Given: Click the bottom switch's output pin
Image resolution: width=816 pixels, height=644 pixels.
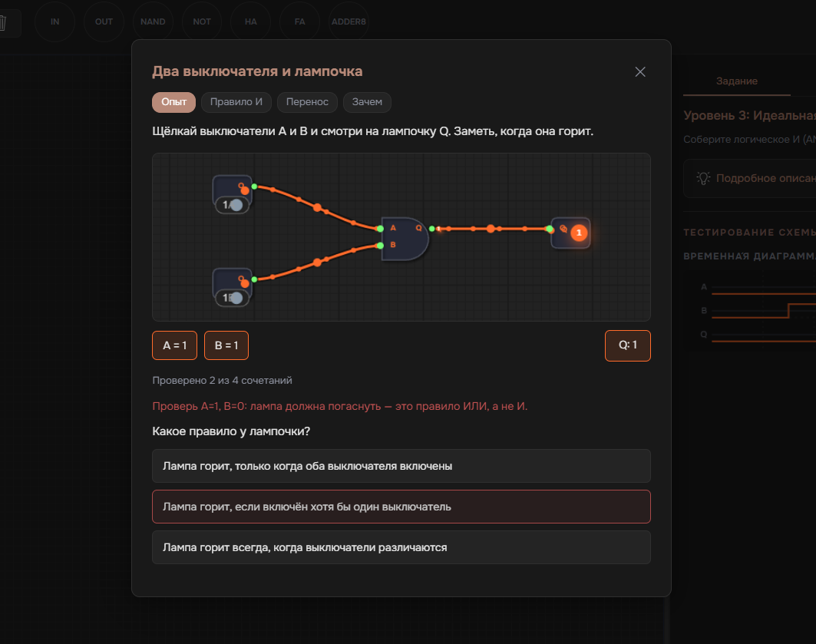Looking at the screenshot, I should (254, 279).
